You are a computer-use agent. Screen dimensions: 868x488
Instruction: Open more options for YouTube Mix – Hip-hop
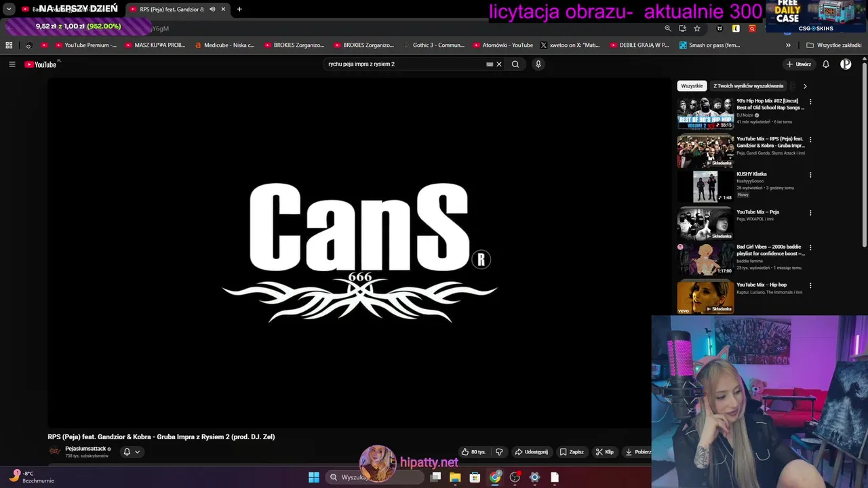pyautogui.click(x=810, y=285)
